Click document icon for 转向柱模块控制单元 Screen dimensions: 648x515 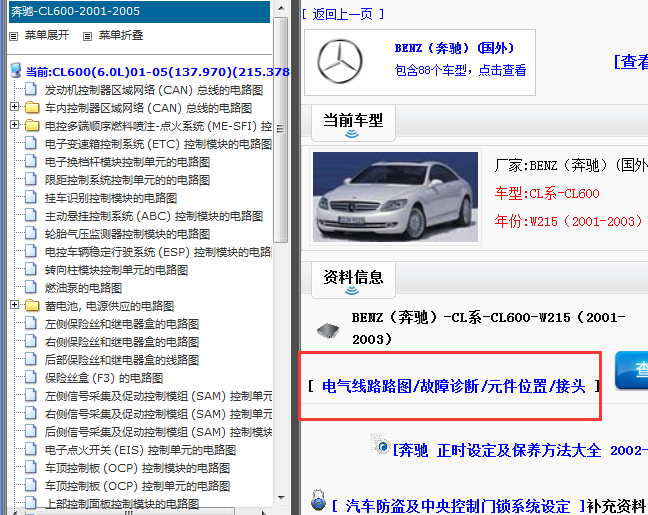pyautogui.click(x=31, y=269)
